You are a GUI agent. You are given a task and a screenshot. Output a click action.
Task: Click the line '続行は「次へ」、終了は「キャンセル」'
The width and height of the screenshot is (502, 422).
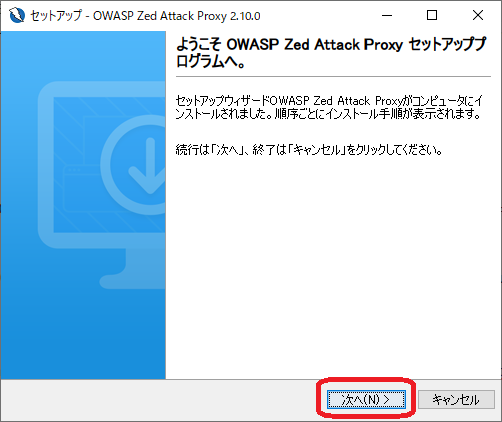pyautogui.click(x=309, y=150)
